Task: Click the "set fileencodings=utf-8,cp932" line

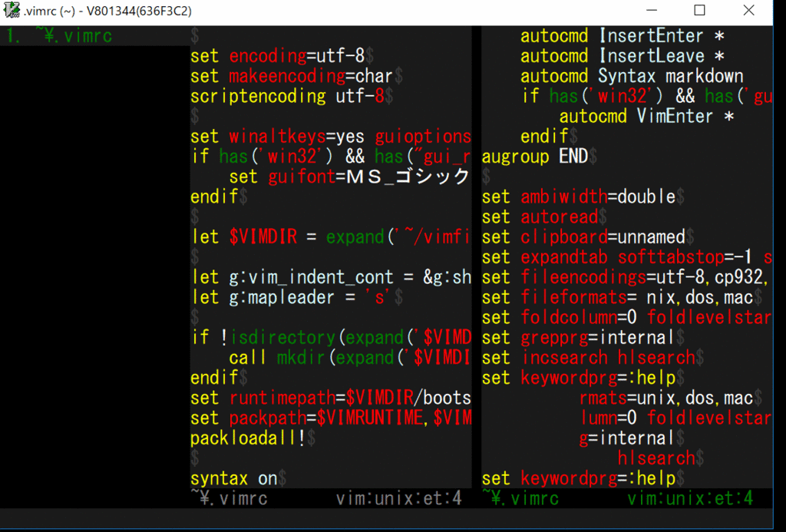Action: point(626,277)
